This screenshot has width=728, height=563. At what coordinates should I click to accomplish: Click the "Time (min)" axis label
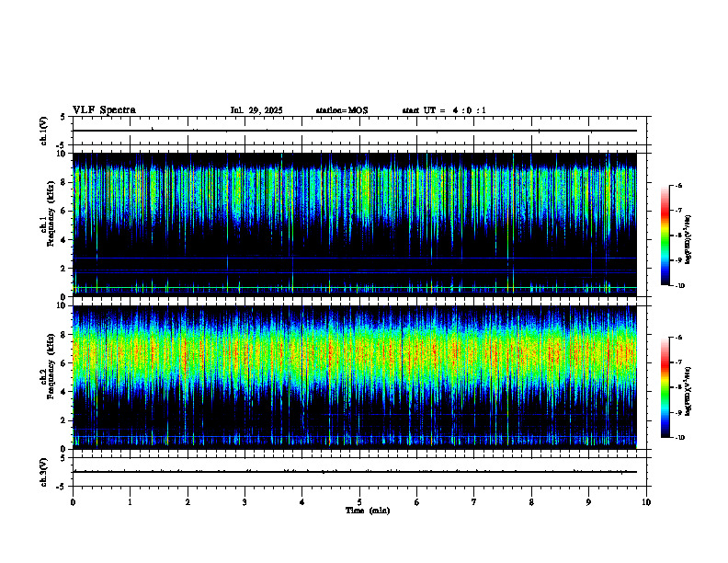[368, 511]
